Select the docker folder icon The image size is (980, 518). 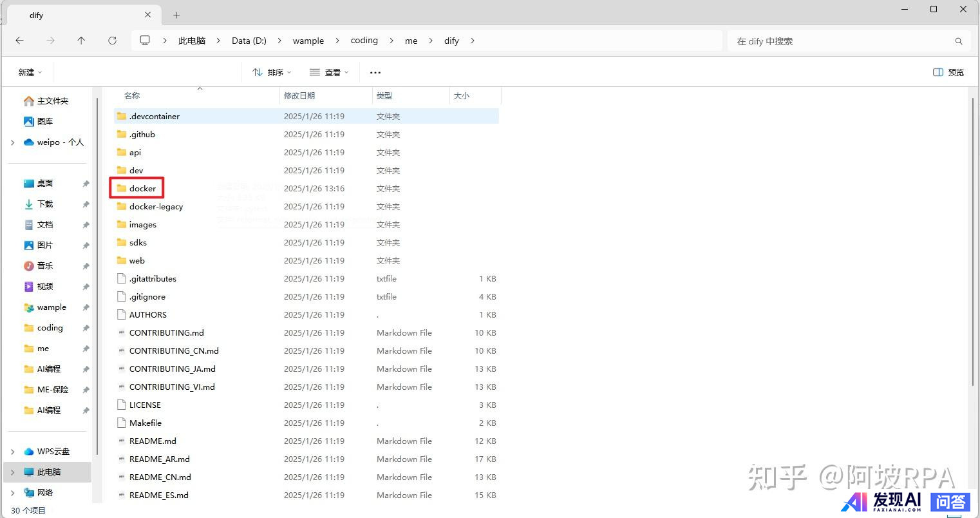[122, 188]
